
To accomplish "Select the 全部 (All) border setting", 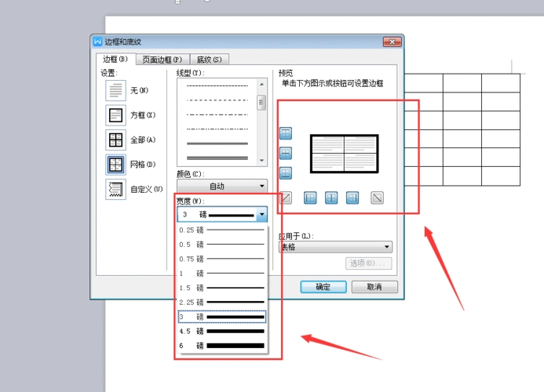I will pyautogui.click(x=115, y=140).
